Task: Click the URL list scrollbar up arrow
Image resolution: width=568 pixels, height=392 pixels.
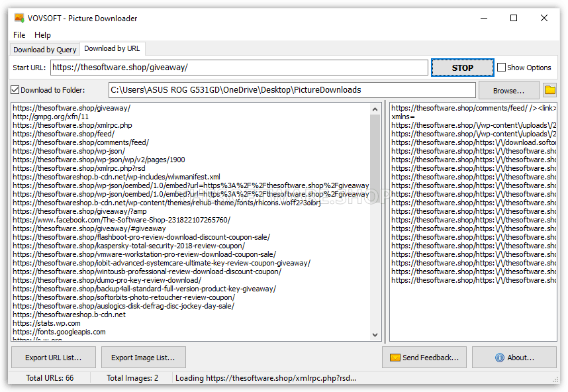Action: [x=375, y=109]
